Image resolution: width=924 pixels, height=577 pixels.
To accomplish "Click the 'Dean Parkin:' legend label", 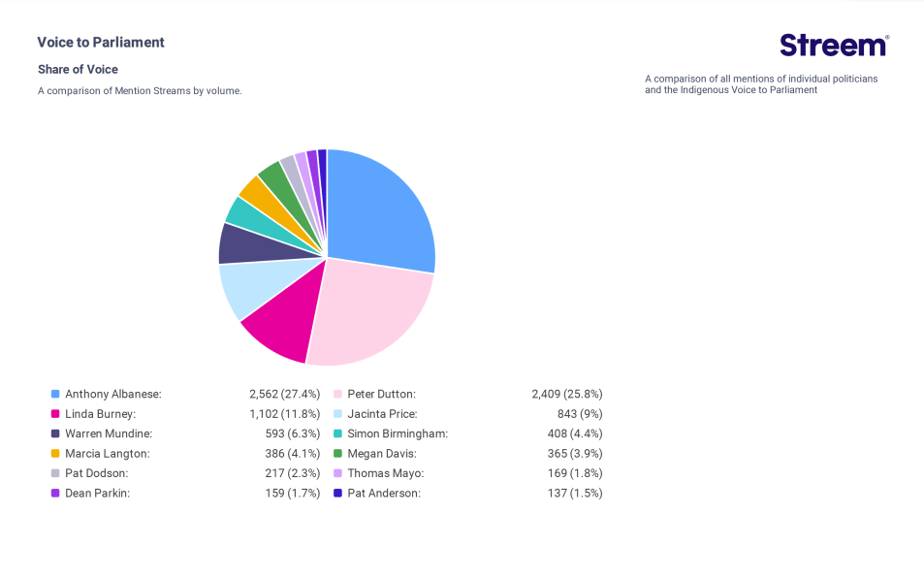I will tap(97, 493).
